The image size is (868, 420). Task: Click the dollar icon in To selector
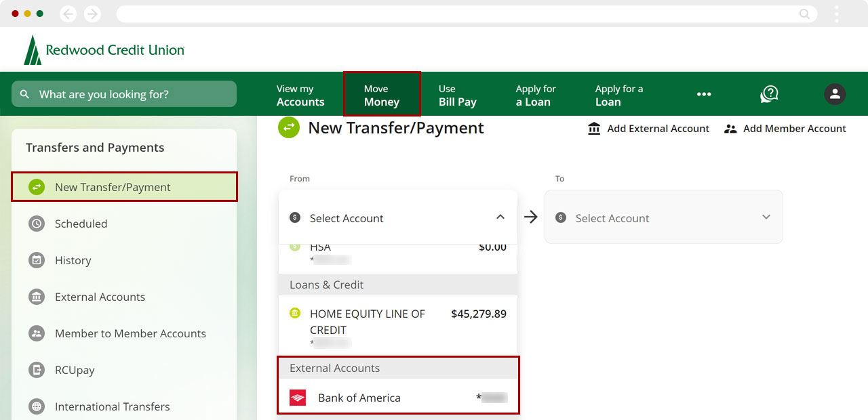point(561,217)
